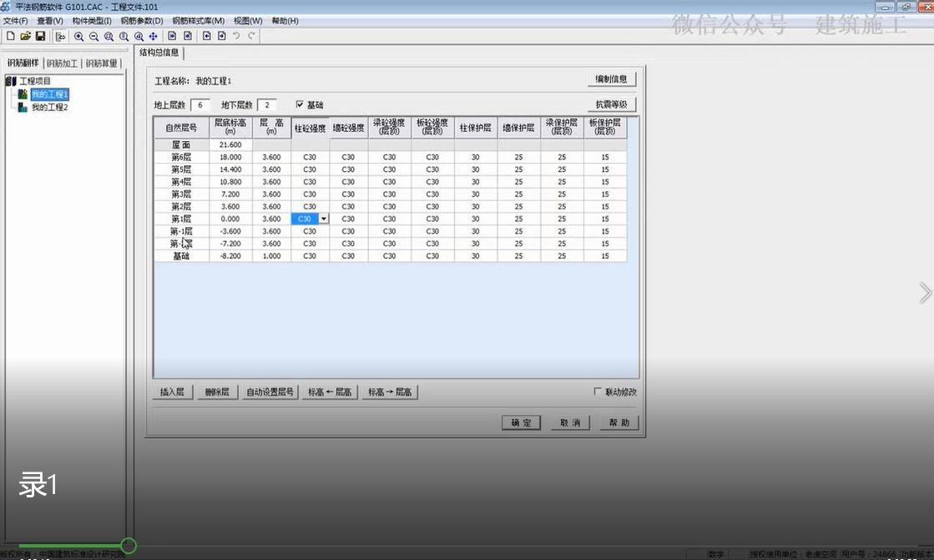Screen dimensions: 934x560
Task: Open the 钢筋参数(D) menu
Action: coord(141,21)
